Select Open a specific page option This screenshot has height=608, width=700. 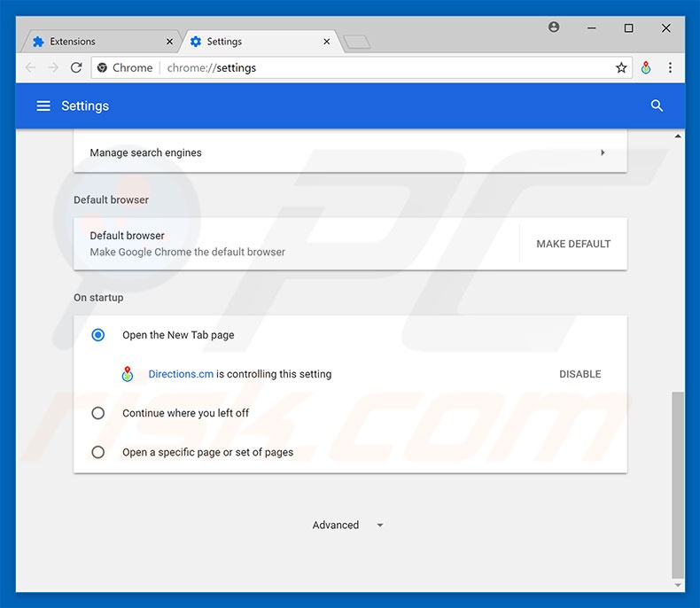97,452
